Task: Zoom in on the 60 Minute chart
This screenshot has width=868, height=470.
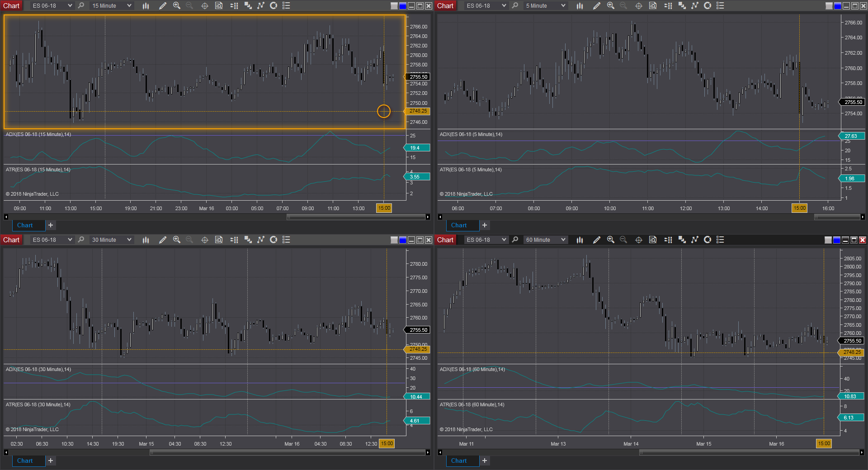Action: pos(611,240)
